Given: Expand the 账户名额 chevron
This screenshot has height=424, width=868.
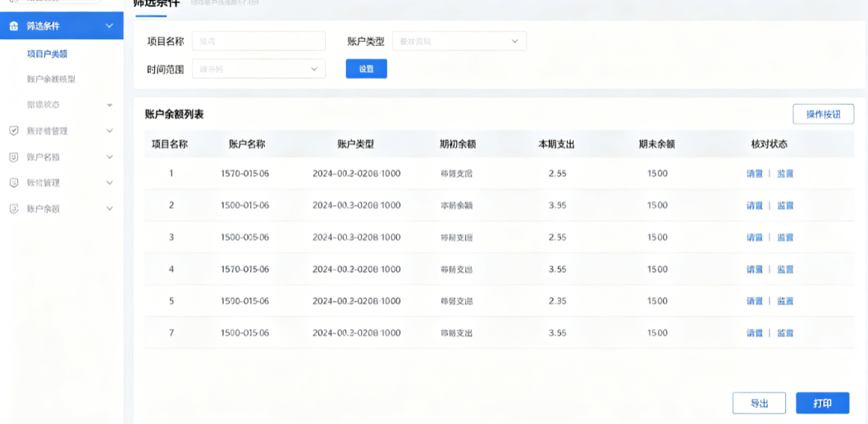Looking at the screenshot, I should pos(110,157).
